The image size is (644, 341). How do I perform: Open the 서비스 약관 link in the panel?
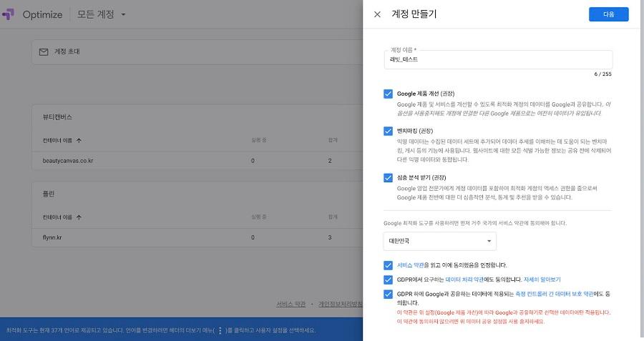pyautogui.click(x=410, y=265)
